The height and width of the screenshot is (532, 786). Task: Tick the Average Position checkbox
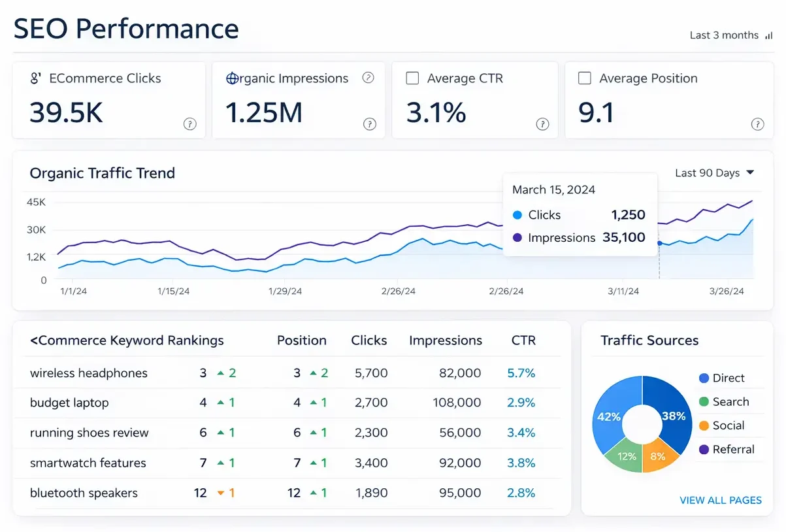click(x=585, y=78)
